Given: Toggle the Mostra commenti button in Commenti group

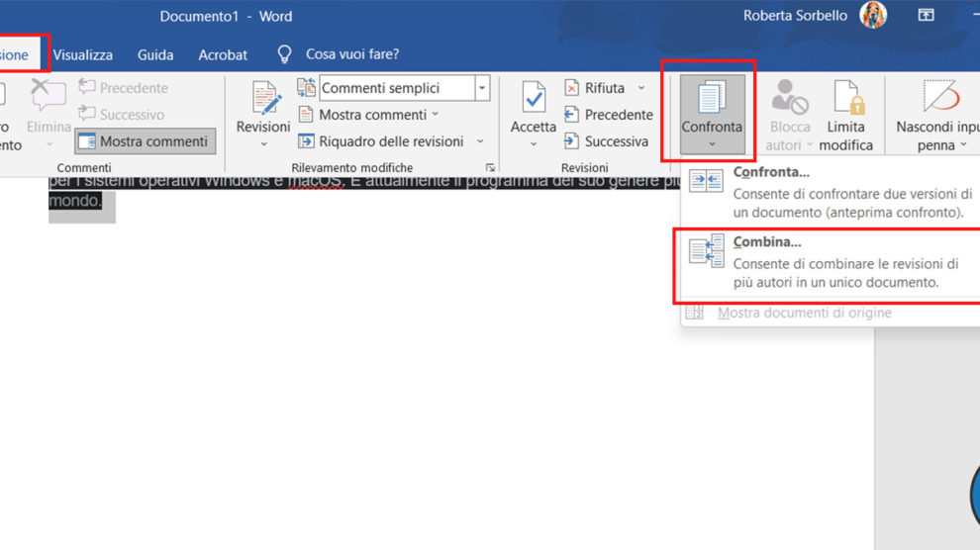Looking at the screenshot, I should click(145, 141).
